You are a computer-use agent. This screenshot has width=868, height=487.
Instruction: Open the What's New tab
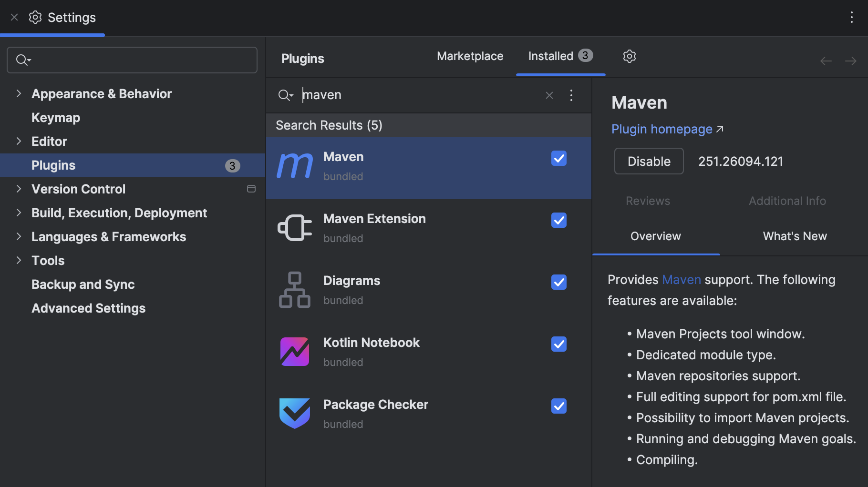click(794, 236)
